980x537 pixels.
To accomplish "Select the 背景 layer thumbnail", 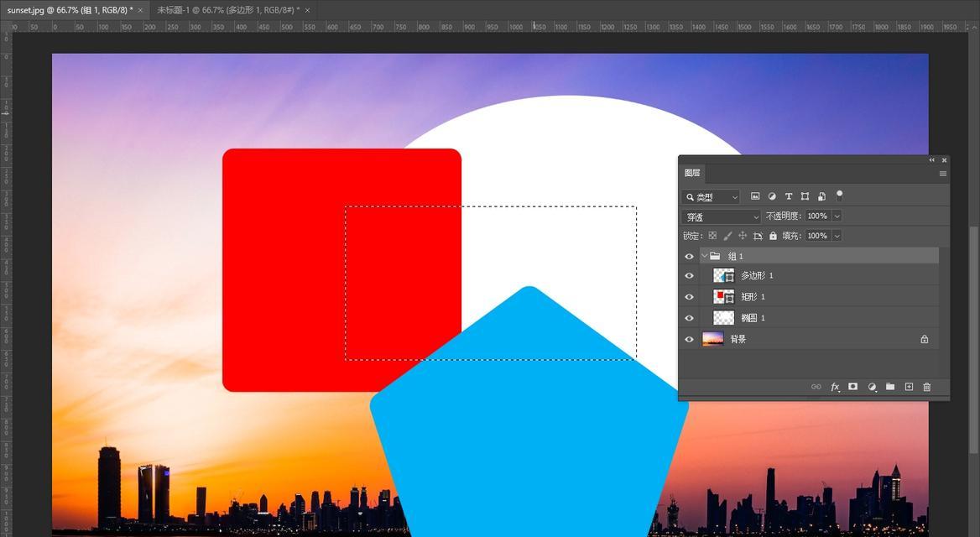I will 713,340.
